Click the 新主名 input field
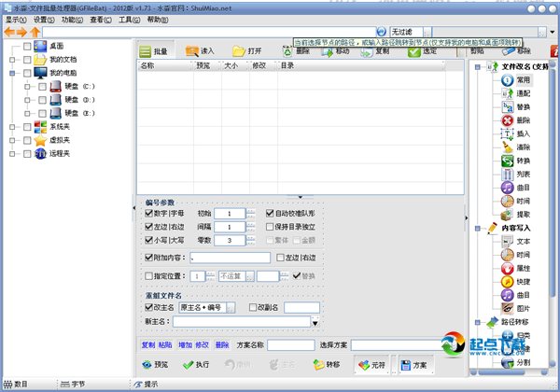The image size is (560, 392). (242, 322)
